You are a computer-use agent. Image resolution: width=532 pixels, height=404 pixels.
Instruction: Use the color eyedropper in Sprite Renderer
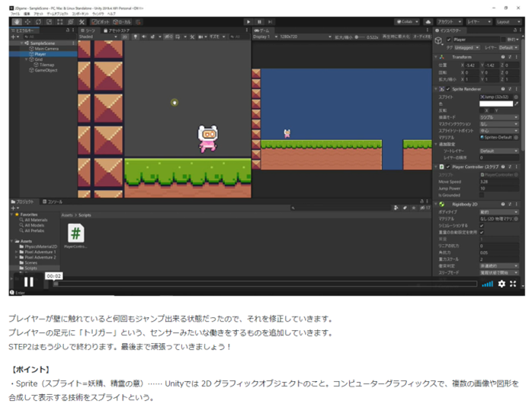coord(517,104)
